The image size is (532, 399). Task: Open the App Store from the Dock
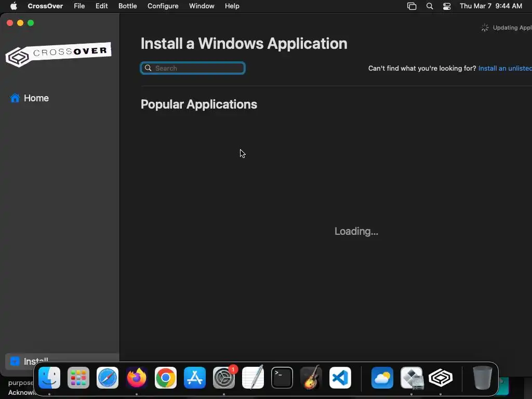point(195,378)
